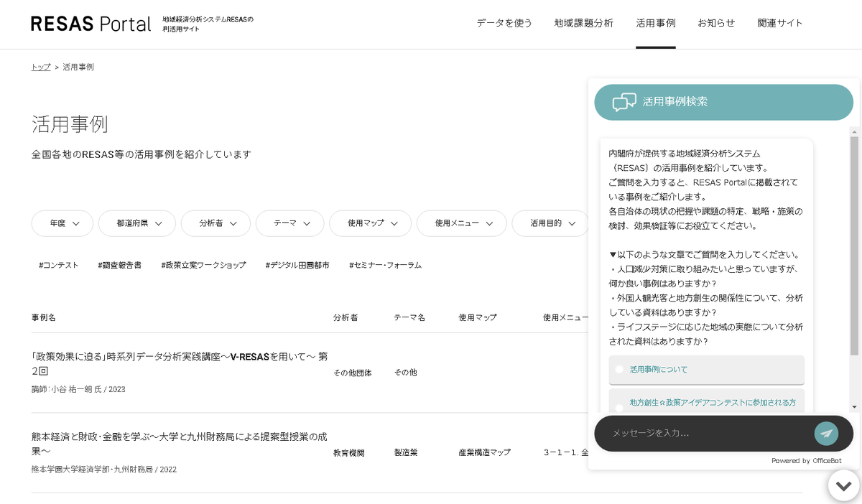The height and width of the screenshot is (504, 862).
Task: Filter by #政策立案ワークショップ tag
Action: [203, 265]
